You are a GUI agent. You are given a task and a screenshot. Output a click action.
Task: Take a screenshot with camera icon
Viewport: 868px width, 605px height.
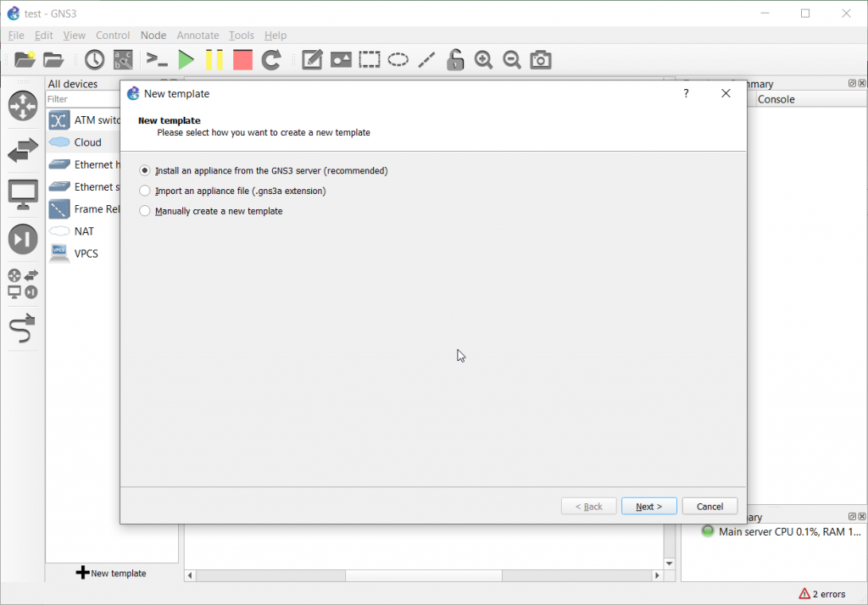[x=541, y=59]
